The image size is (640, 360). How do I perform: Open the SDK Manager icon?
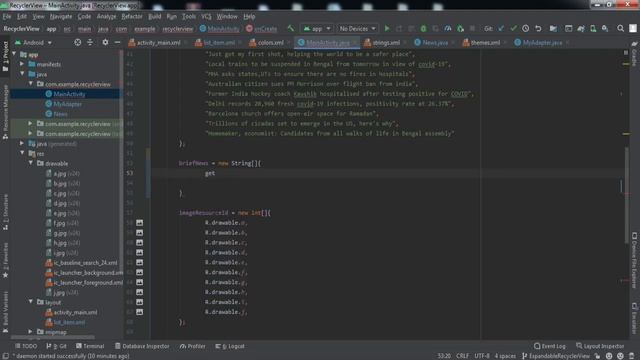click(x=605, y=29)
